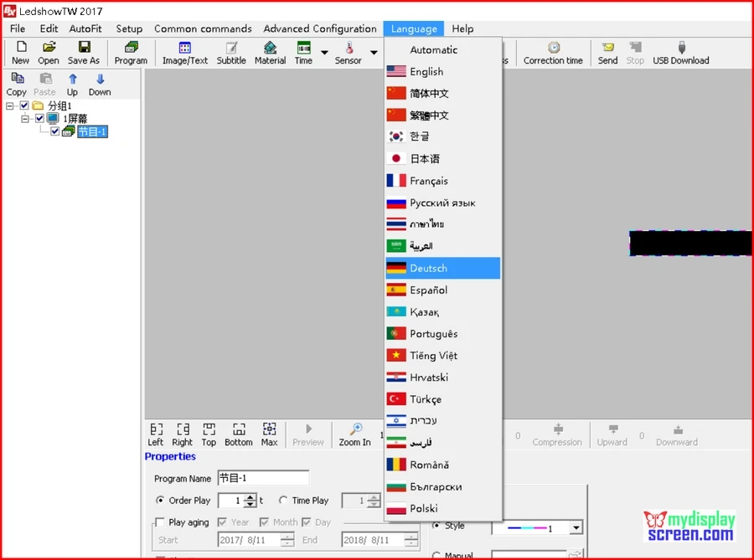Click the Time Play count stepper
The image size is (754, 560).
(x=374, y=501)
